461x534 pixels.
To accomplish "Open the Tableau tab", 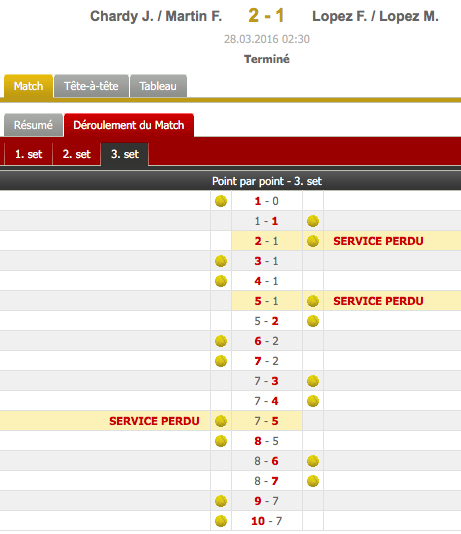I will [158, 86].
